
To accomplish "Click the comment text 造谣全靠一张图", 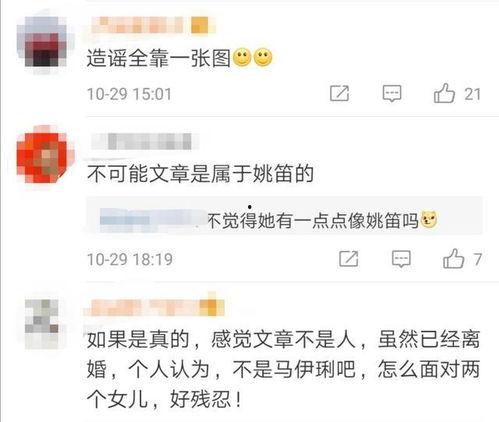I will [159, 58].
